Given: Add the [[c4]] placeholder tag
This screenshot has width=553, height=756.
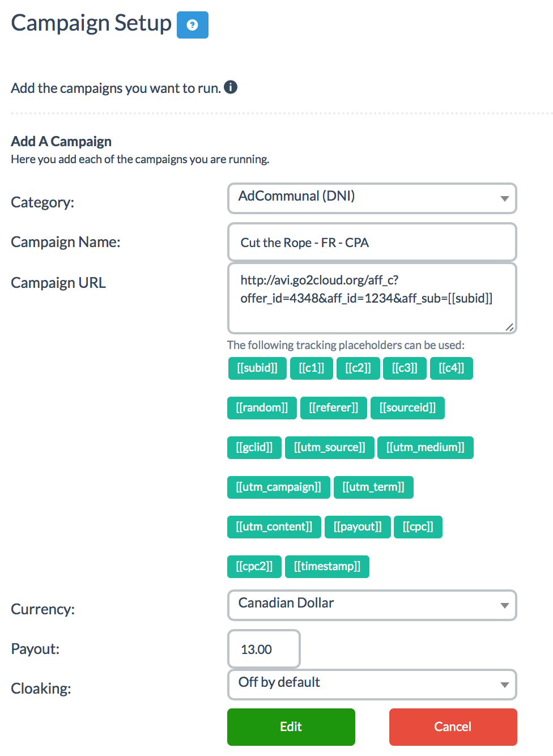Looking at the screenshot, I should coord(452,368).
